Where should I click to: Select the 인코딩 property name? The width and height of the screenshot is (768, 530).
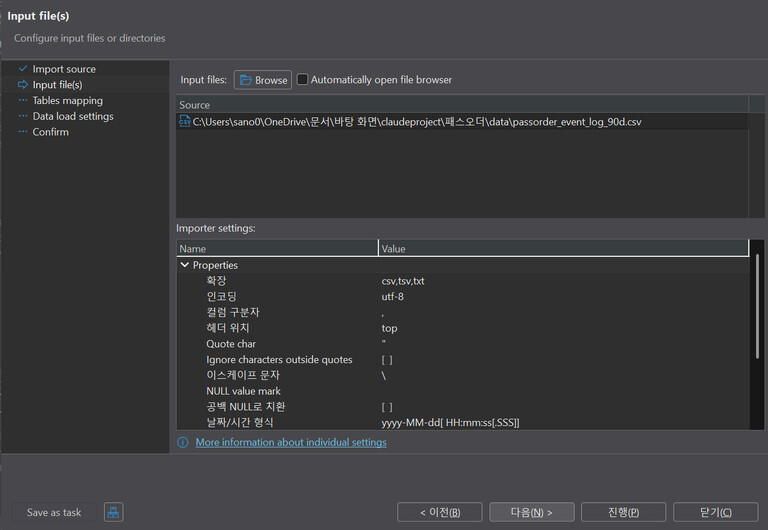click(221, 297)
